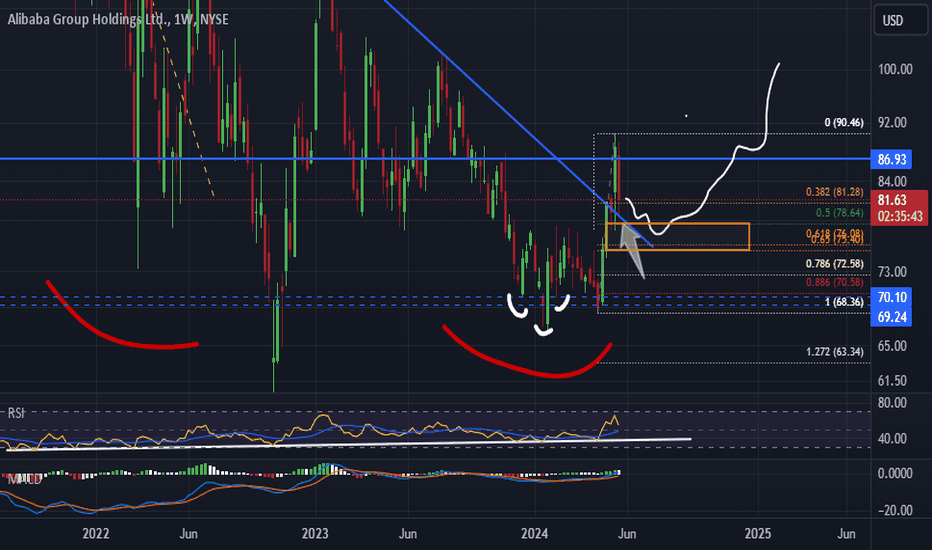Click the 73.00 price axis value
Screen dimensions: 932x550
coord(892,272)
